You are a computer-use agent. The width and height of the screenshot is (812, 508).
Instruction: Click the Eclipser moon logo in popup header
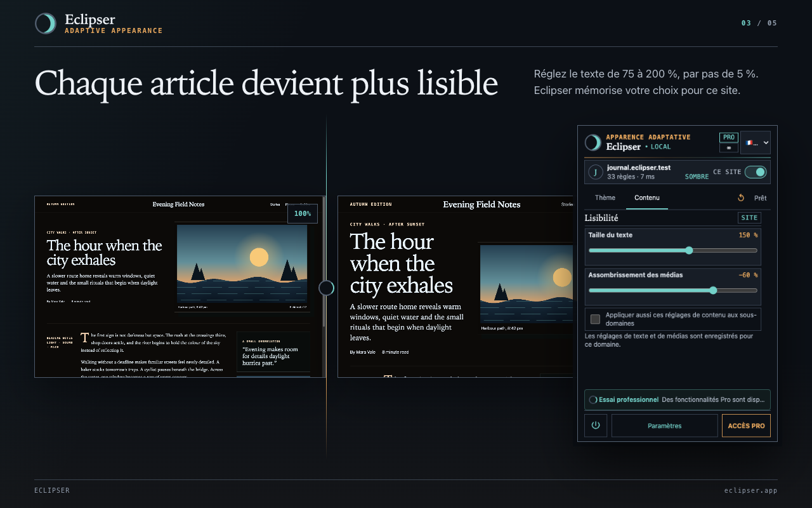point(593,142)
